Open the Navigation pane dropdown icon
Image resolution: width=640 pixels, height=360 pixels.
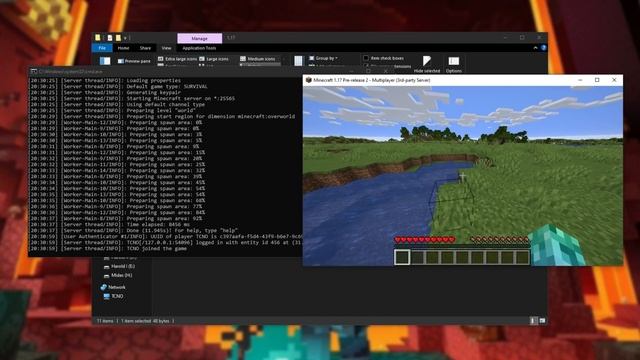(x=105, y=61)
